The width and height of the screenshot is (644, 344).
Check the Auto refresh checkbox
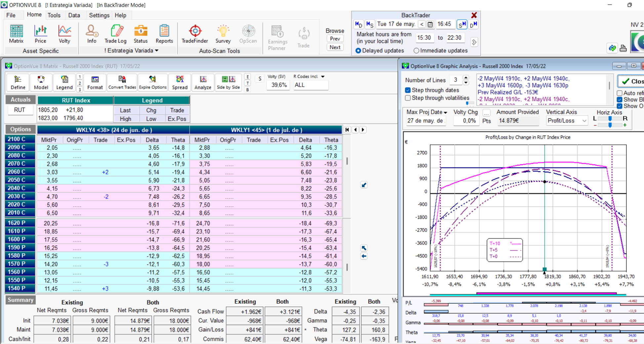click(620, 93)
